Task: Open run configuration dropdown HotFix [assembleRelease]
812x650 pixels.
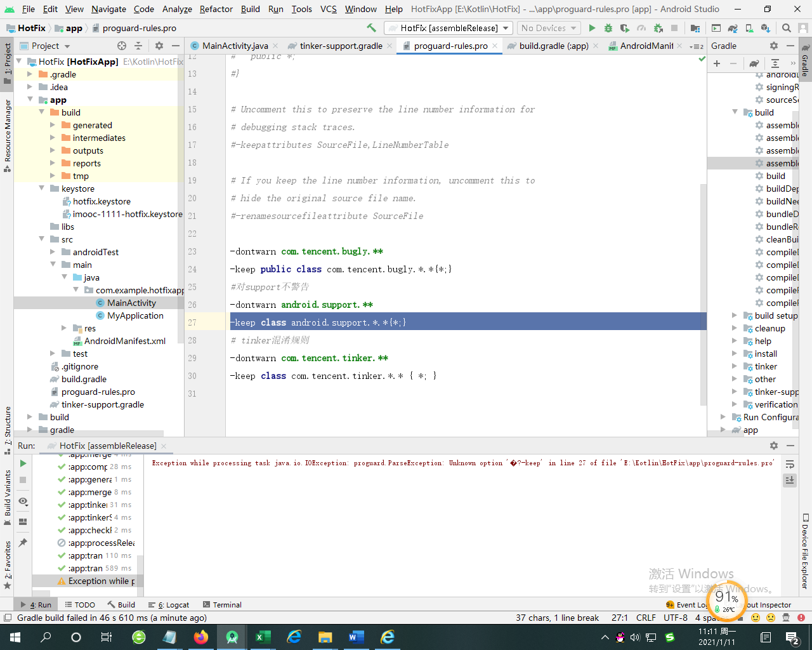Action: tap(449, 28)
